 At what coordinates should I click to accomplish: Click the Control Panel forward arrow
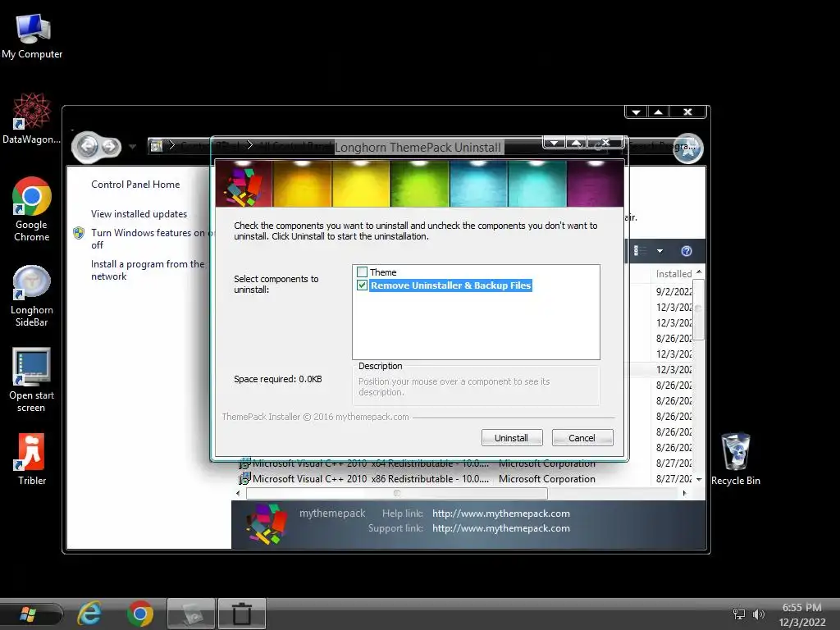pos(109,146)
